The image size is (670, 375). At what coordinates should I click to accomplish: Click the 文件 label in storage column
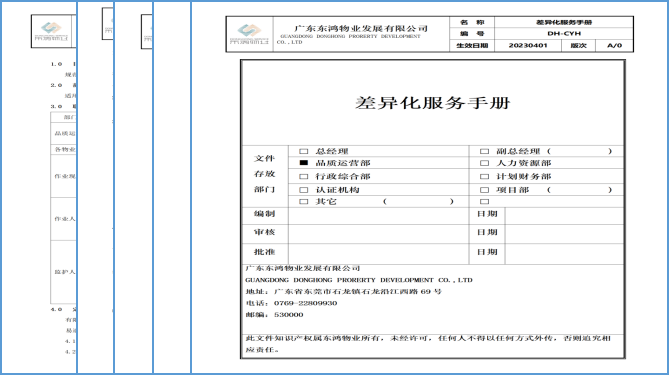[x=264, y=158]
